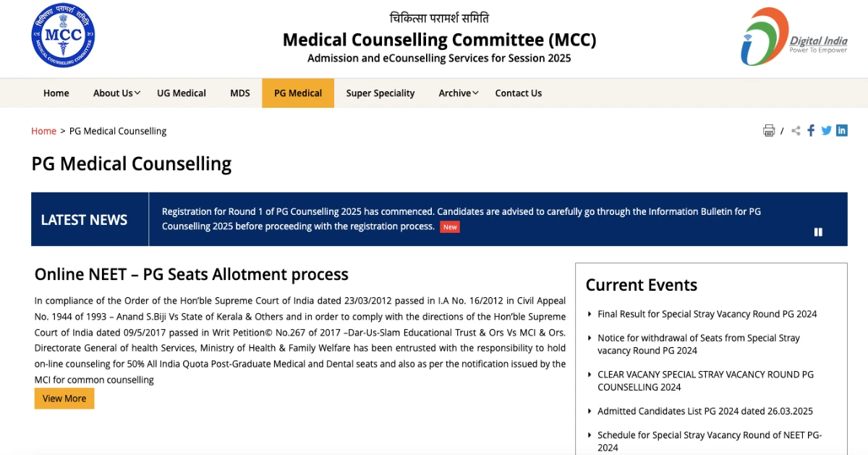
Task: Click the share icon
Action: (x=796, y=131)
